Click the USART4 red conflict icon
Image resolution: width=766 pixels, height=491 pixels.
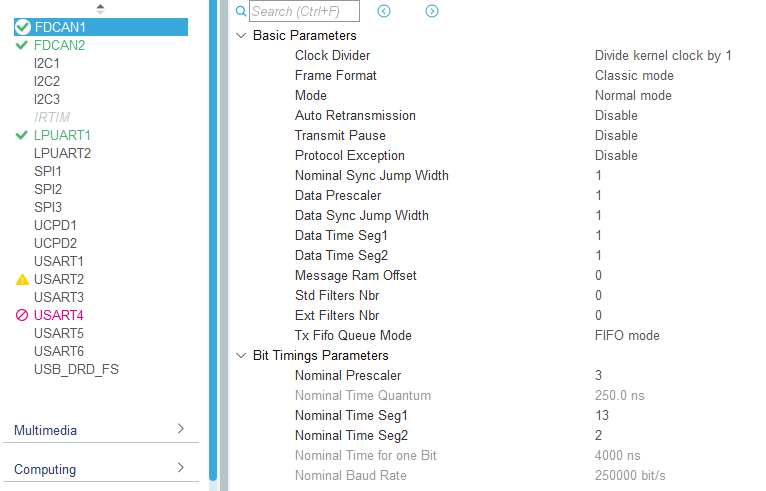coord(22,315)
